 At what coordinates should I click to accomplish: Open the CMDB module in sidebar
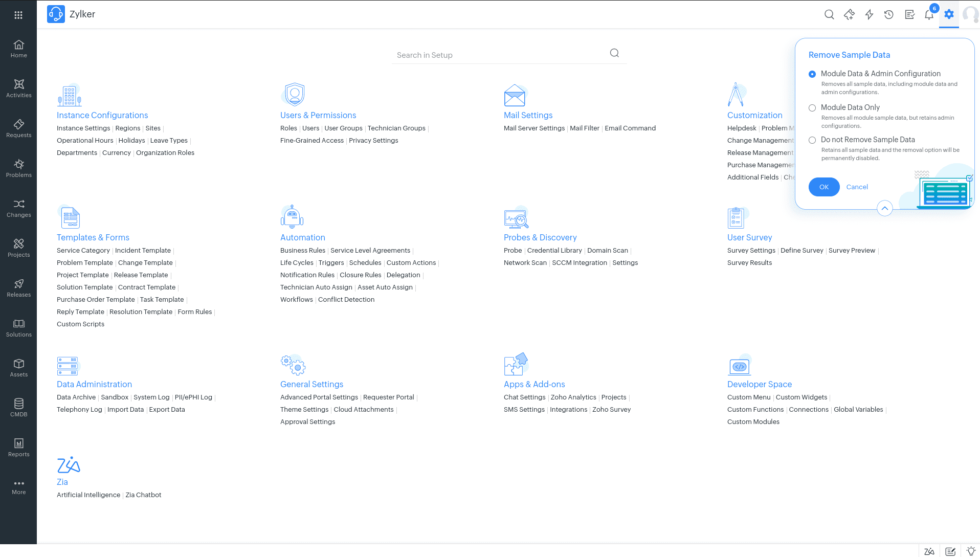(x=19, y=408)
